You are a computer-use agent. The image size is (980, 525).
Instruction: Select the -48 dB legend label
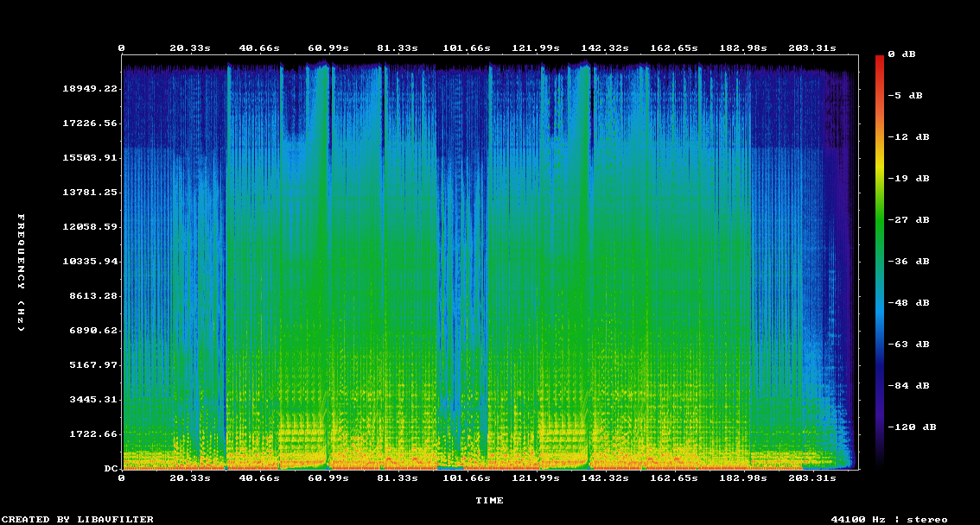click(x=912, y=303)
